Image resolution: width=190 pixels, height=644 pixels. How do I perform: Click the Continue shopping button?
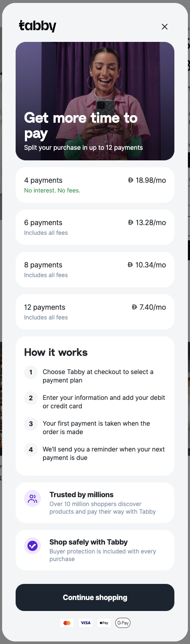tap(95, 597)
